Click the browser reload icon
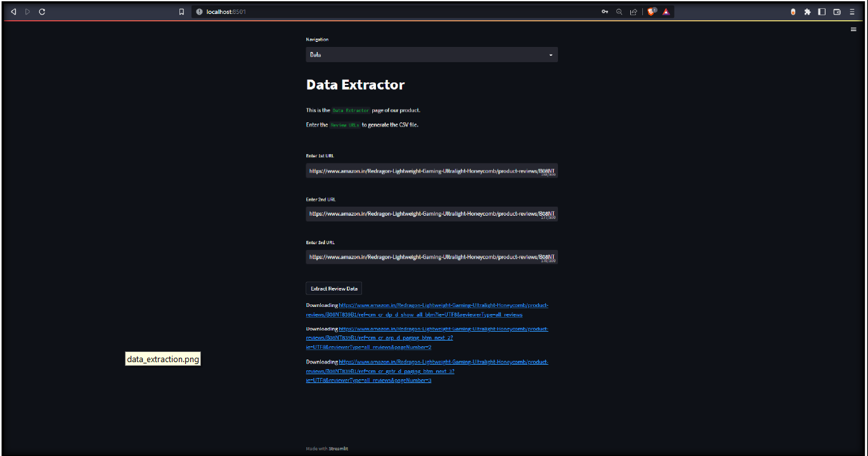The height and width of the screenshot is (456, 868). coord(42,11)
